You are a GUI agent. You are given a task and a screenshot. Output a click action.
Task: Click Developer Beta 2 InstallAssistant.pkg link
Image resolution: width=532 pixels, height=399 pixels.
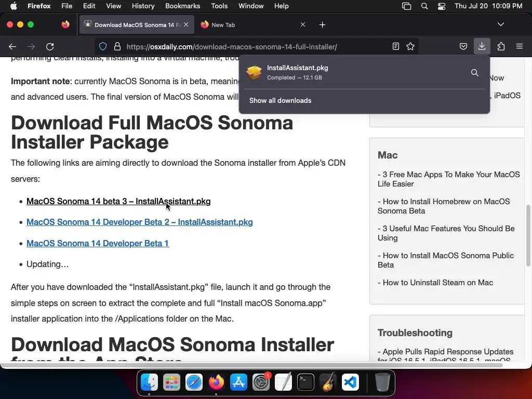click(139, 222)
